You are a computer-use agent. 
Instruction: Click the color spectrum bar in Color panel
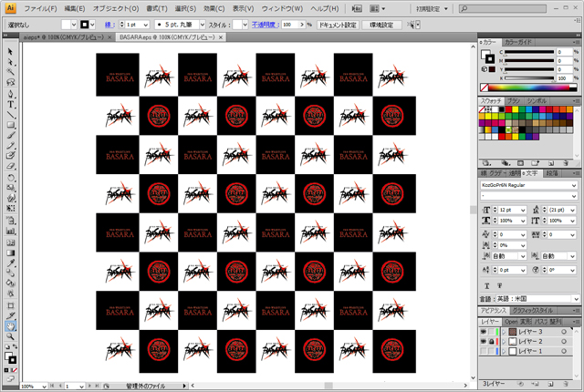click(x=529, y=88)
